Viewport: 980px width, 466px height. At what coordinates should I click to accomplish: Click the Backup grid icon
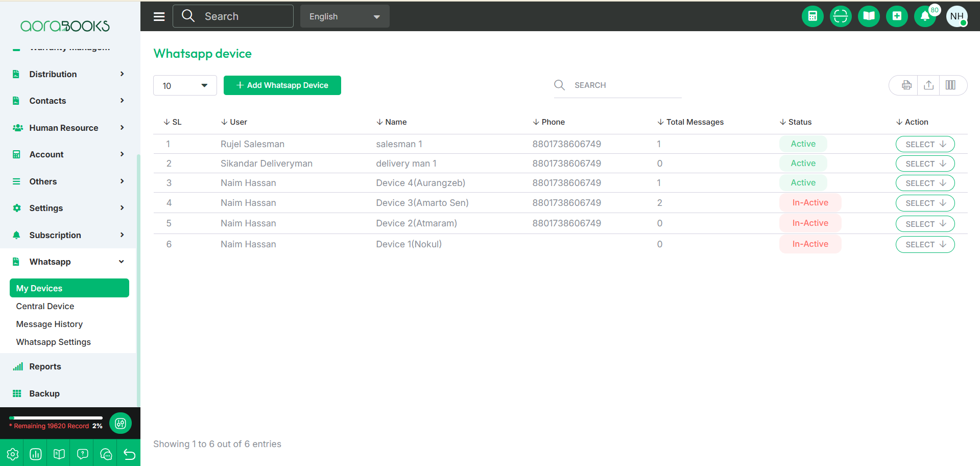(x=17, y=393)
